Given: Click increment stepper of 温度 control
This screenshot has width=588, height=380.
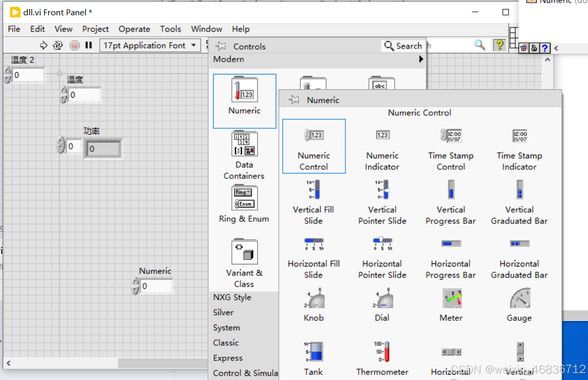Looking at the screenshot, I should tap(64, 90).
